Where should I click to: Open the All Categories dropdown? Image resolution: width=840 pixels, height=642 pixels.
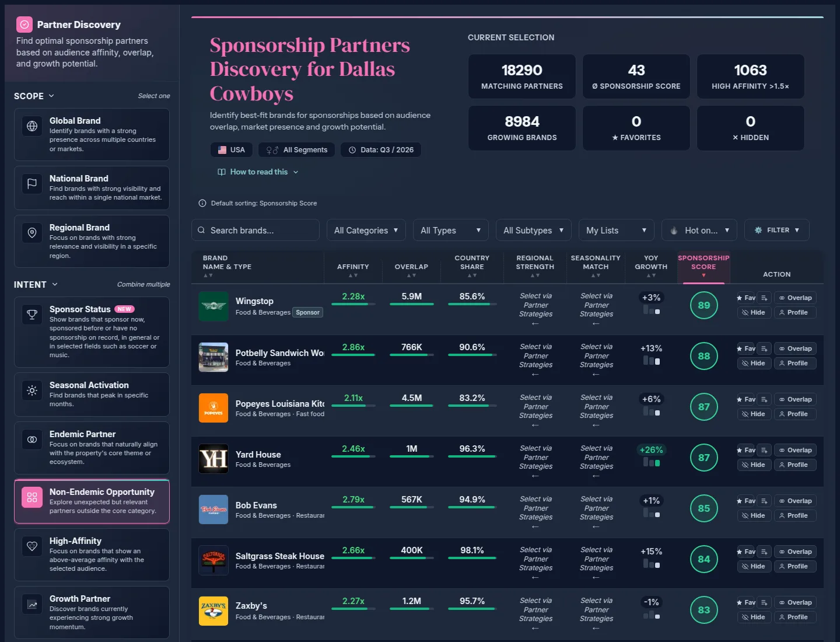366,230
